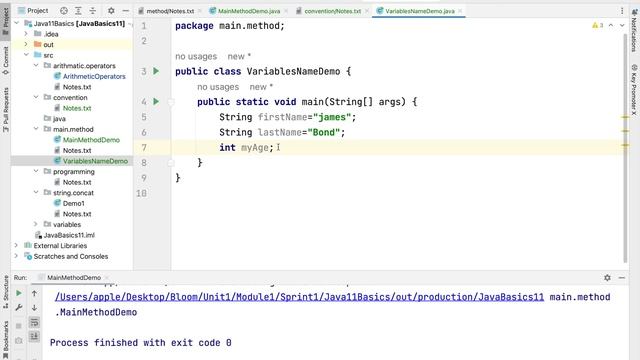Minimize the Run tool window
This screenshot has width=640, height=360.
point(622,278)
